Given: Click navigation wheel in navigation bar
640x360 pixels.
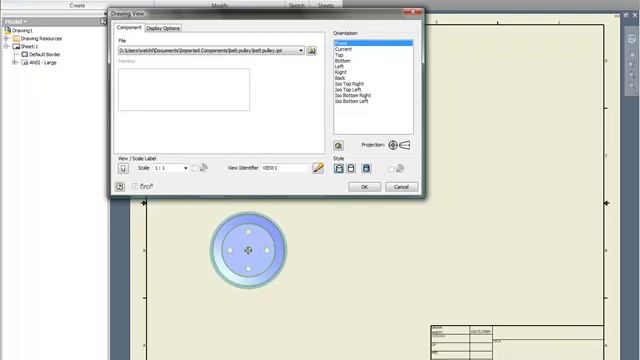Looking at the screenshot, I should coord(631,39).
